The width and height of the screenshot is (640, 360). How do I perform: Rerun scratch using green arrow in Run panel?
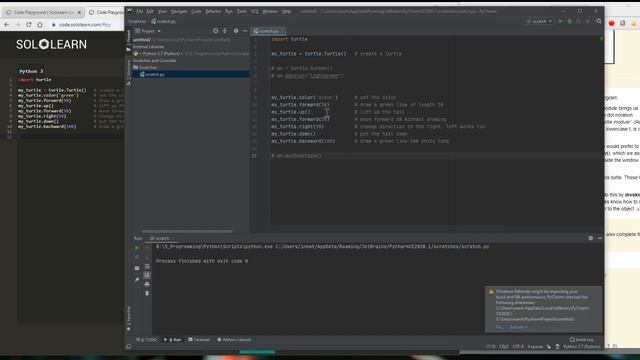[x=137, y=248]
